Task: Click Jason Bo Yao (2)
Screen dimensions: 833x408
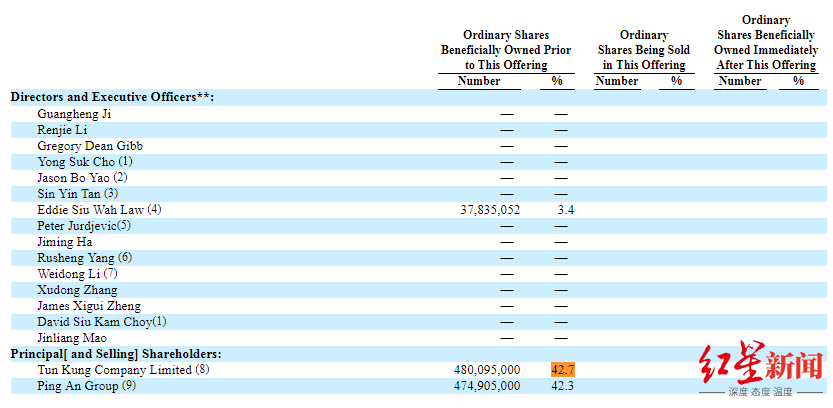Action: (82, 177)
